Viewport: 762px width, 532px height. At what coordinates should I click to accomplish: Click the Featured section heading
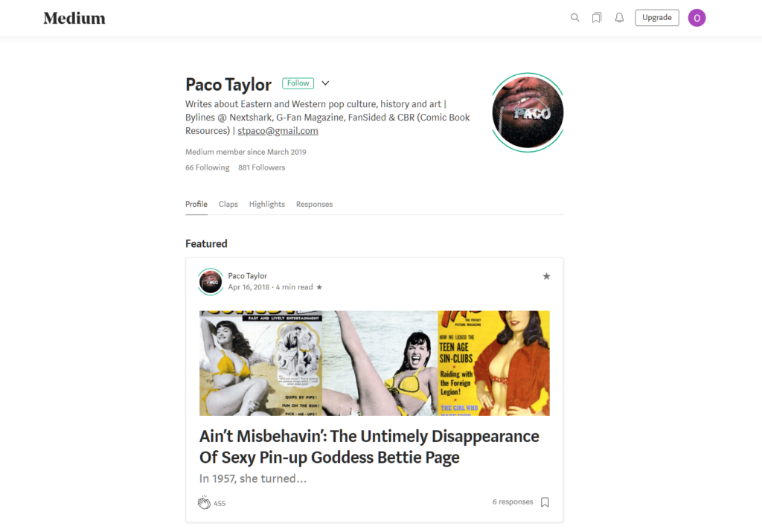pos(206,243)
